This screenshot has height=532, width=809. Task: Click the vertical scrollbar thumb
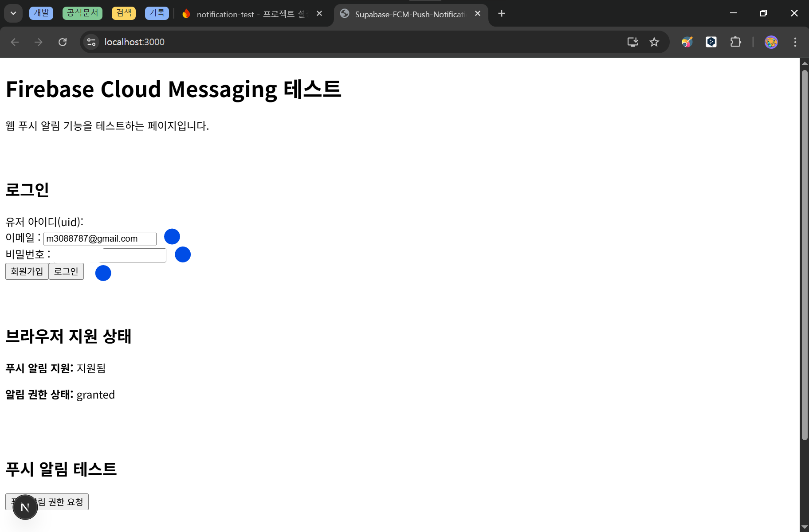(x=805, y=255)
